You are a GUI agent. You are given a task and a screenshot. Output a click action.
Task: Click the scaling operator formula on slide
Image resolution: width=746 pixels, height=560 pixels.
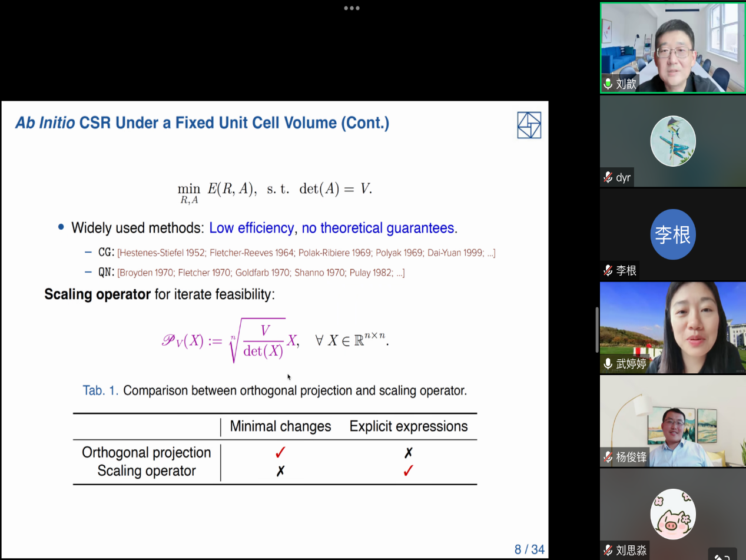(x=274, y=340)
